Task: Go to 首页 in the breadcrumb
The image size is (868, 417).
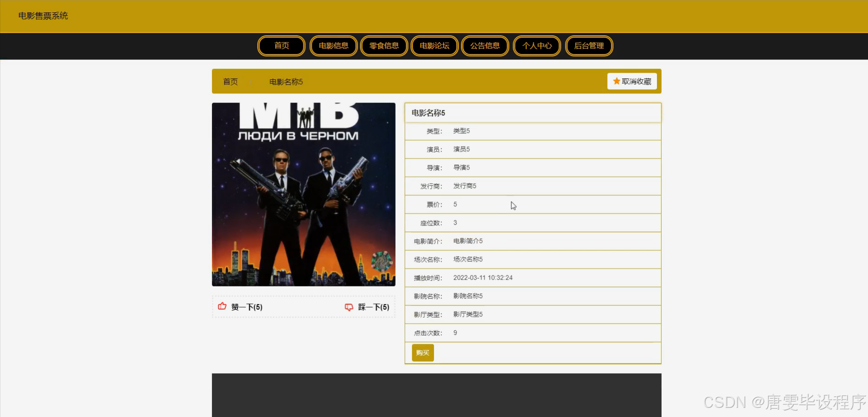Action: [x=230, y=82]
